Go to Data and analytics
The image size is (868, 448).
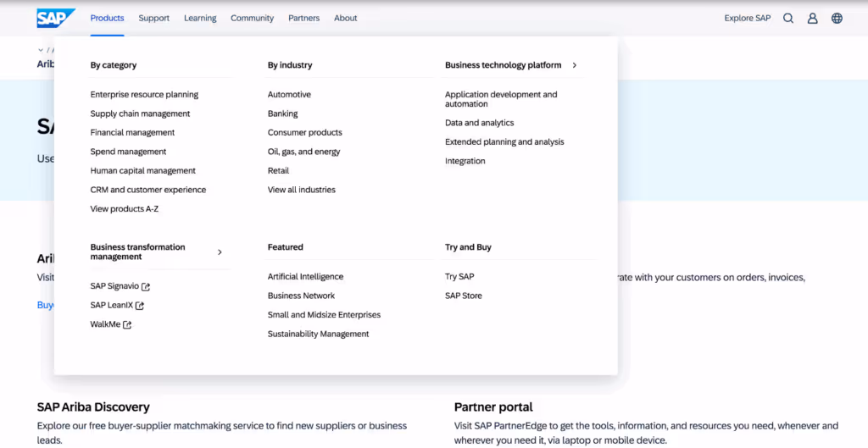click(x=480, y=123)
